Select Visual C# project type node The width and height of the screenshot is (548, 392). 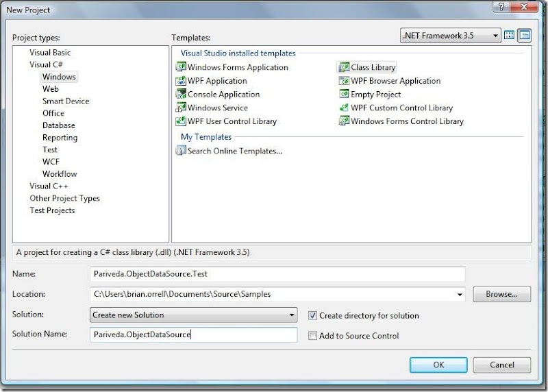(x=46, y=64)
